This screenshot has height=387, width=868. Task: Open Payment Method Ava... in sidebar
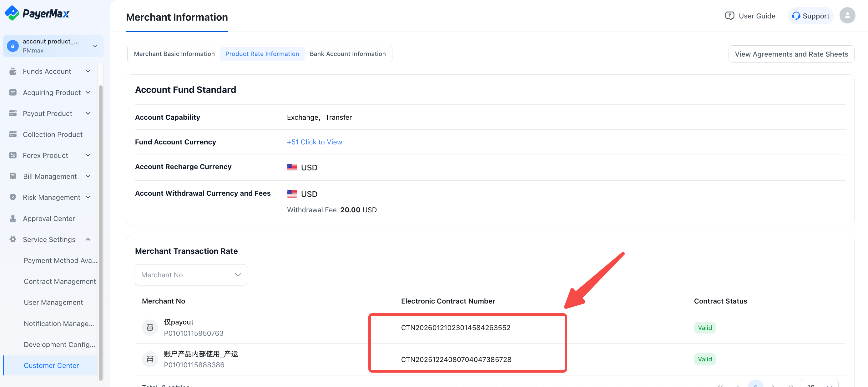click(60, 260)
